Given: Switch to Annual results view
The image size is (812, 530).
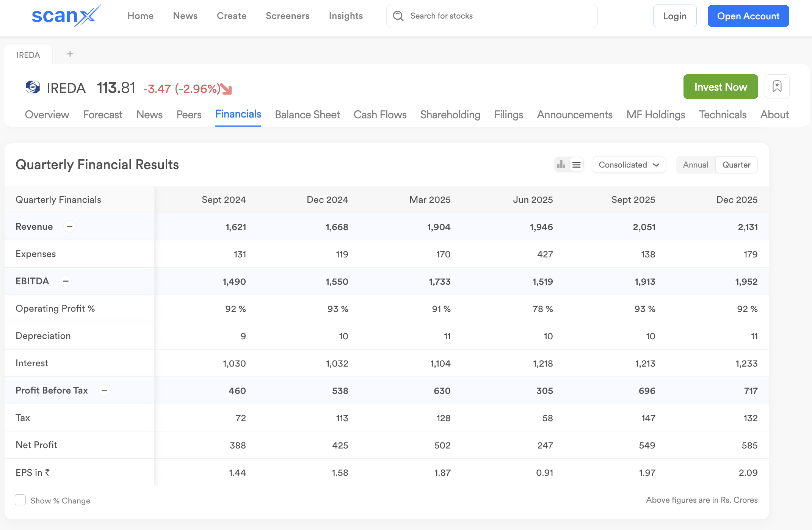Looking at the screenshot, I should (x=695, y=165).
